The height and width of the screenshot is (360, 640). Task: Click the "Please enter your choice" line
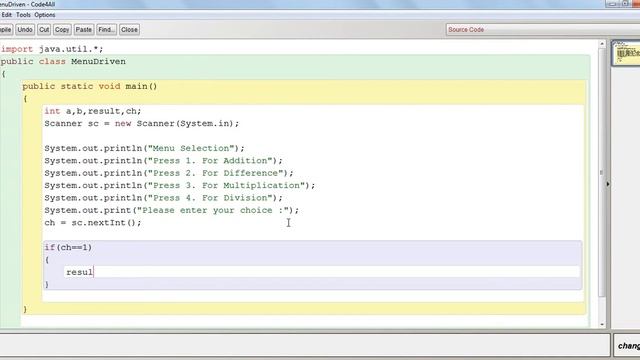click(x=171, y=210)
